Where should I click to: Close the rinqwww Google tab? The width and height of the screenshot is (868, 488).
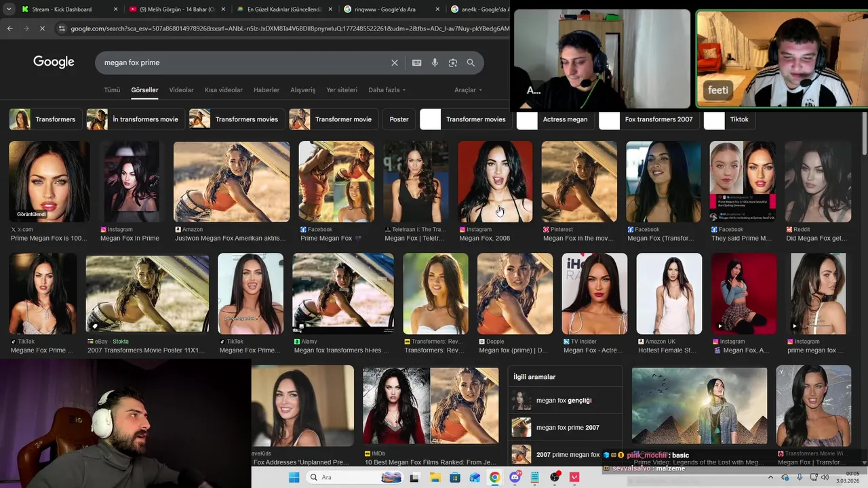tap(438, 9)
